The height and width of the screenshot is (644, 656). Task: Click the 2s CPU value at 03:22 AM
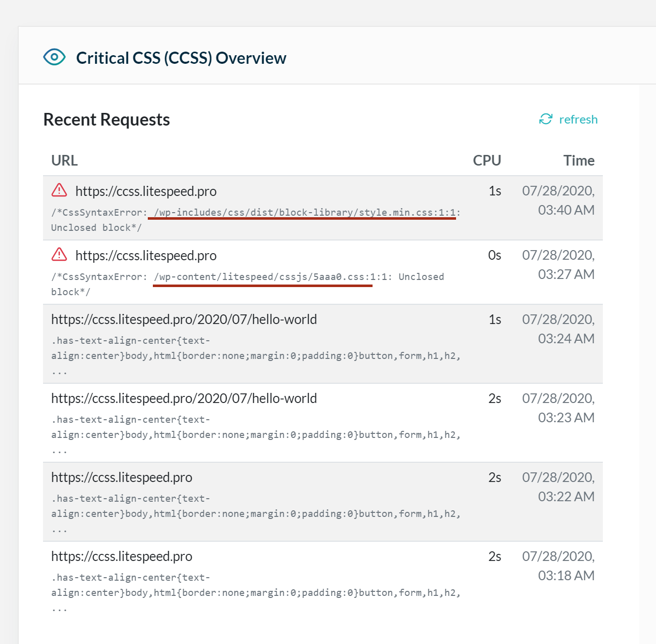495,477
